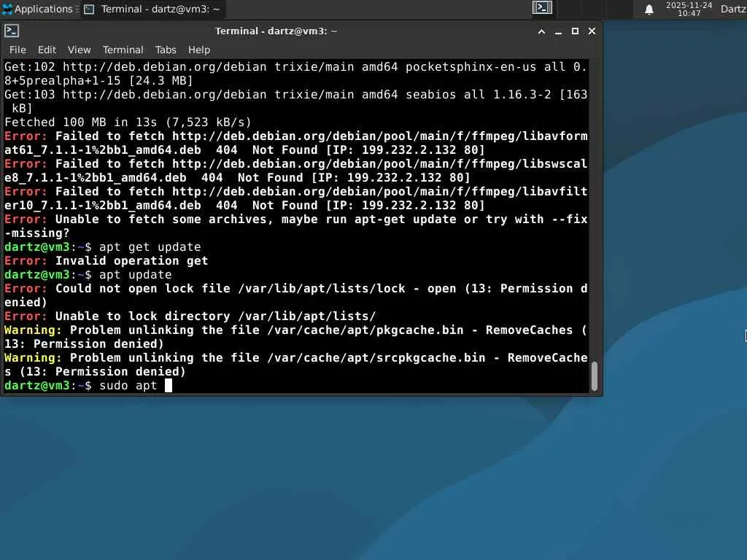The width and height of the screenshot is (747, 560).
Task: Click the 'Fetched 100 MB in 13s' line
Action: click(128, 122)
